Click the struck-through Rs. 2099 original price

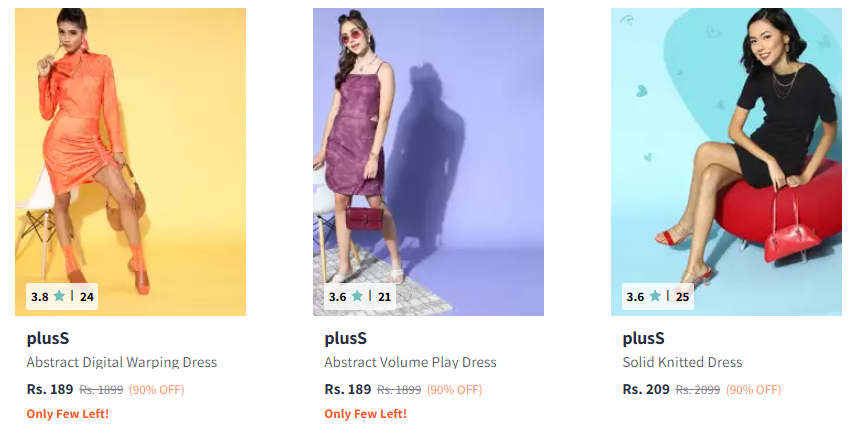[x=697, y=390]
